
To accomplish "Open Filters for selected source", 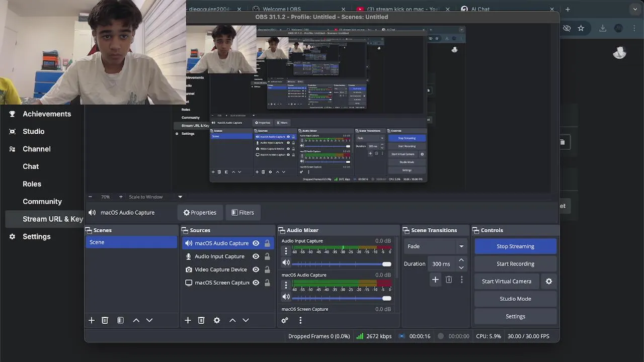I will pyautogui.click(x=243, y=213).
